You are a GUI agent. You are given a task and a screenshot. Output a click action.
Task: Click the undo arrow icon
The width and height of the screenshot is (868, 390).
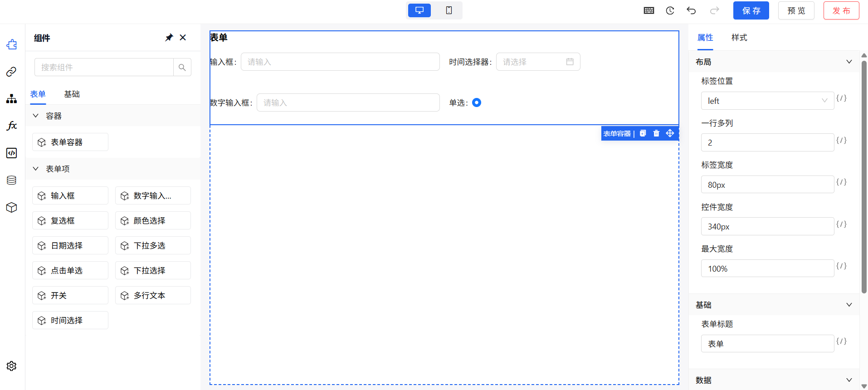691,10
